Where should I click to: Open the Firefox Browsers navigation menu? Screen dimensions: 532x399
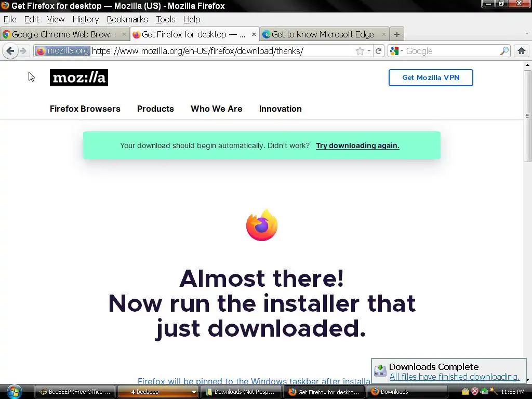click(x=85, y=109)
